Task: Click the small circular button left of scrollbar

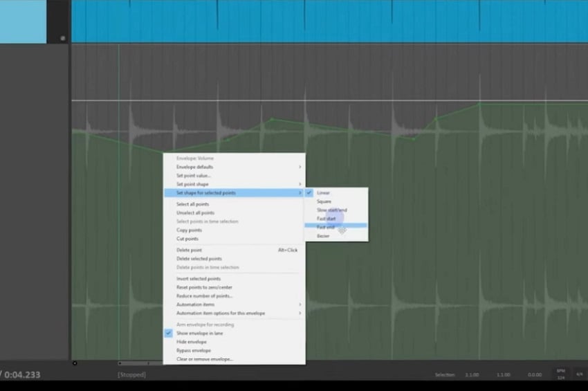Action: pos(75,363)
